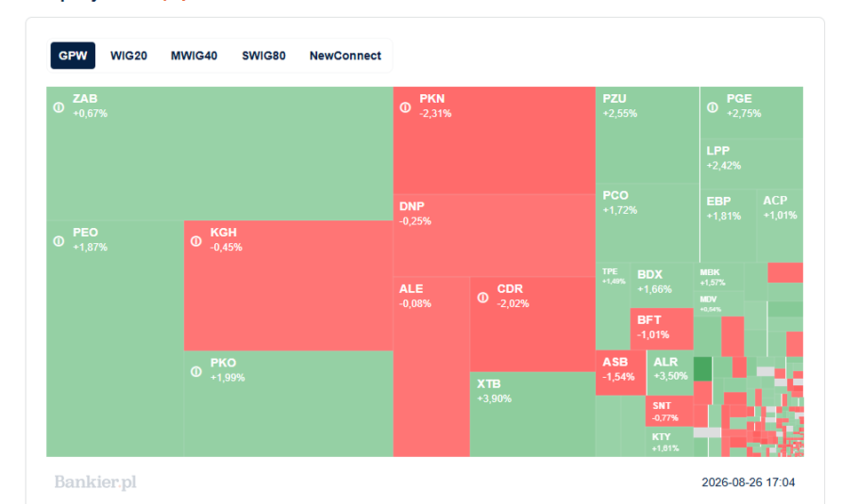Select the red DNP tile
The width and height of the screenshot is (842, 504).
tap(495, 235)
